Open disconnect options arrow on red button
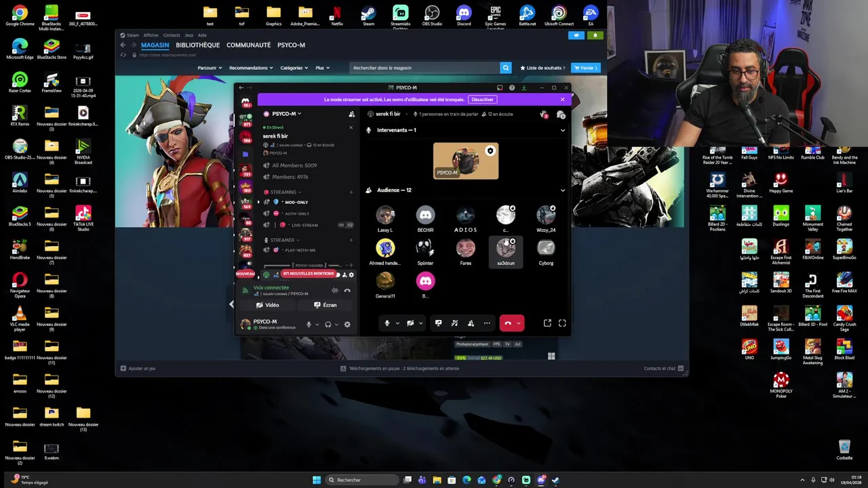Viewport: 868px width, 488px height. (x=519, y=323)
